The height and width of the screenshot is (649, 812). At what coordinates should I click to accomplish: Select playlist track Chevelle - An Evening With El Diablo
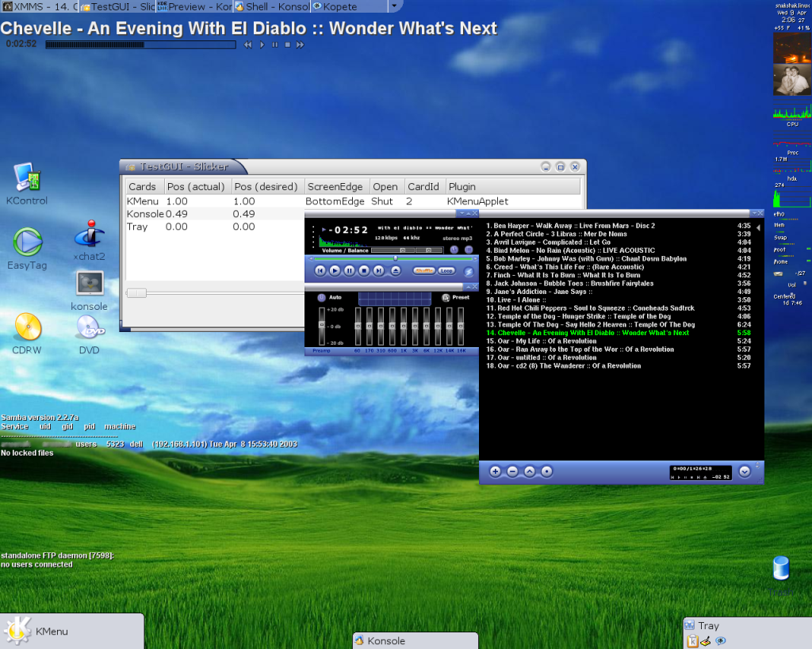pos(619,333)
